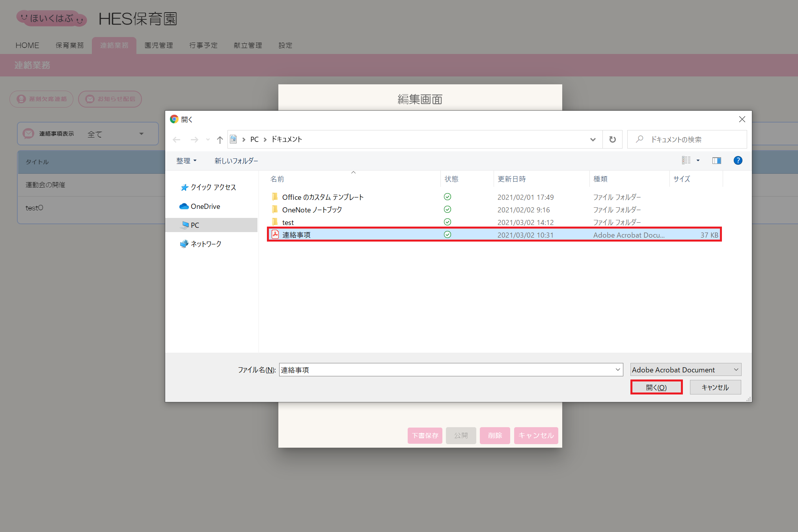Select test0 row in list

pos(91,208)
